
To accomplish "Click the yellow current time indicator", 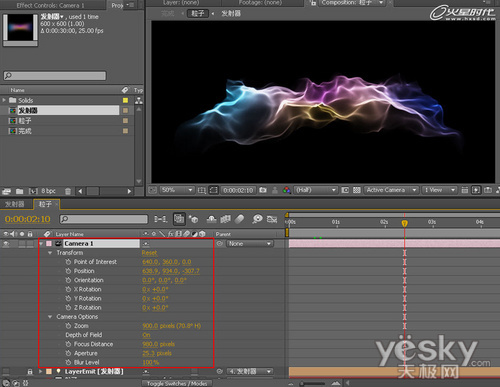I will [404, 223].
